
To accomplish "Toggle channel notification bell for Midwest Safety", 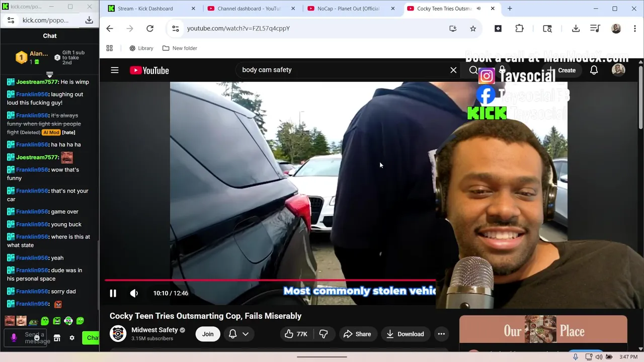I will 232,334.
